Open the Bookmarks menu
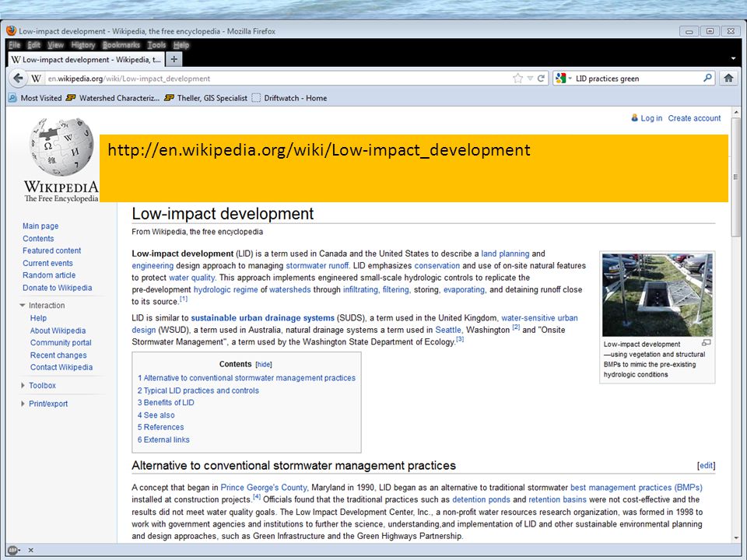This screenshot has width=747, height=560. pyautogui.click(x=121, y=45)
